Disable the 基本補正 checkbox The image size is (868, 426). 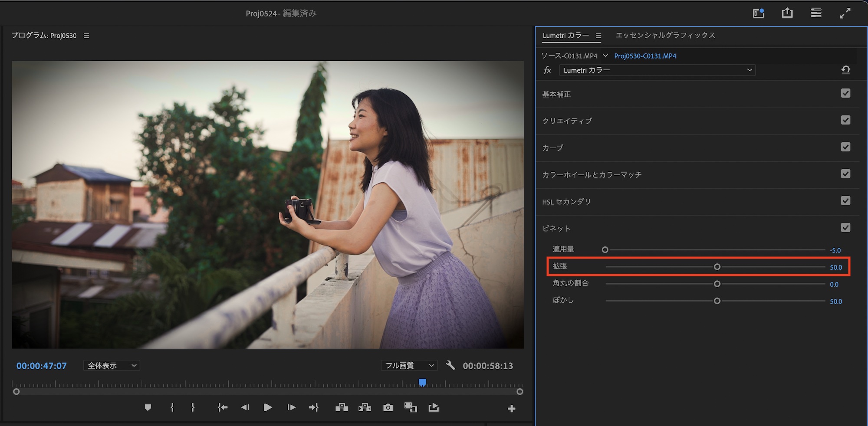(845, 93)
